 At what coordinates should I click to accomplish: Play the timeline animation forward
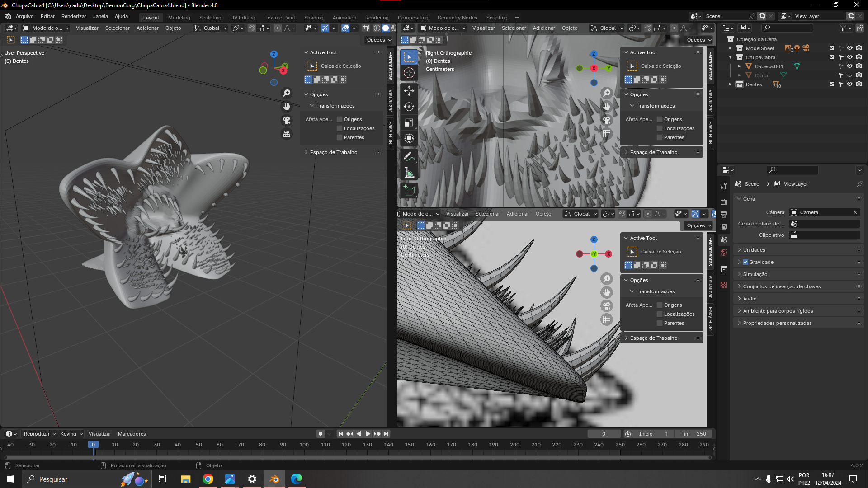pyautogui.click(x=368, y=434)
